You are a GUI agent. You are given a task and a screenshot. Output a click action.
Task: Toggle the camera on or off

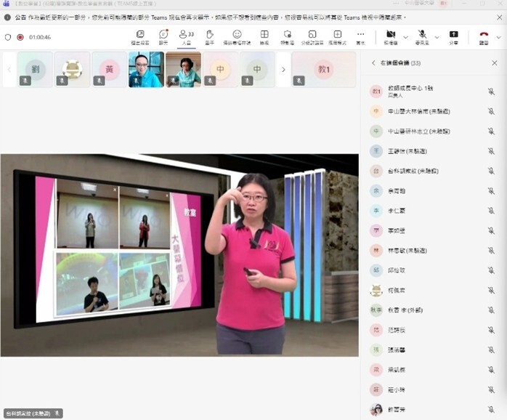pyautogui.click(x=391, y=36)
